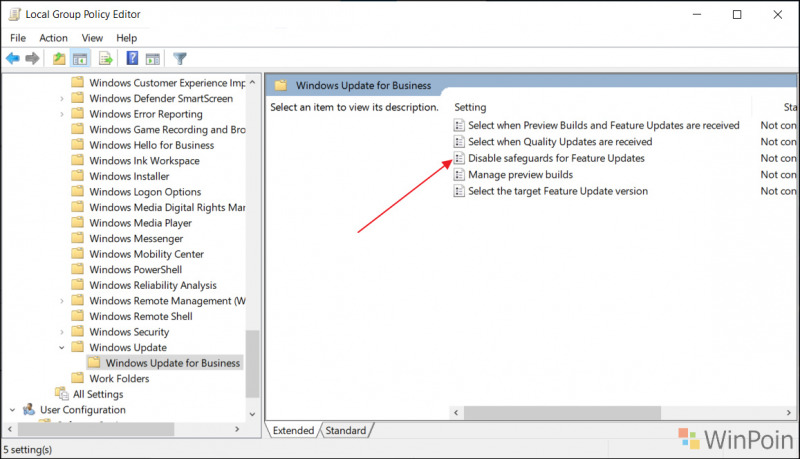Screen dimensions: 800x459
Task: Click the settings list horizontal scrollbar thumb
Action: tap(562, 412)
